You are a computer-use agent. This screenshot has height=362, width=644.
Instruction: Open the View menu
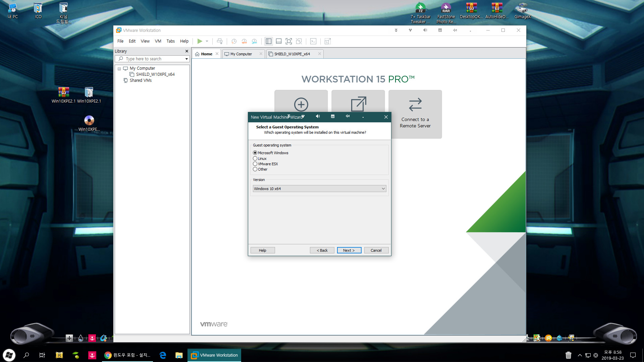click(x=145, y=41)
